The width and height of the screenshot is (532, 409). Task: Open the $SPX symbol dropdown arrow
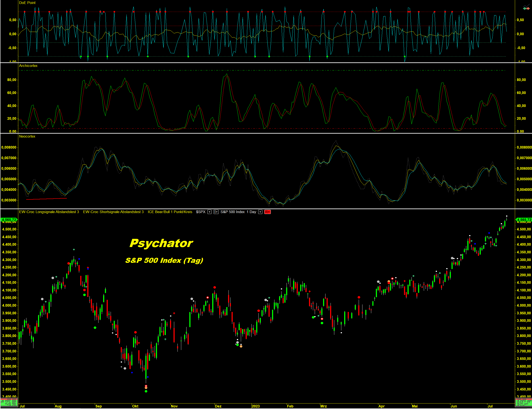[209, 212]
